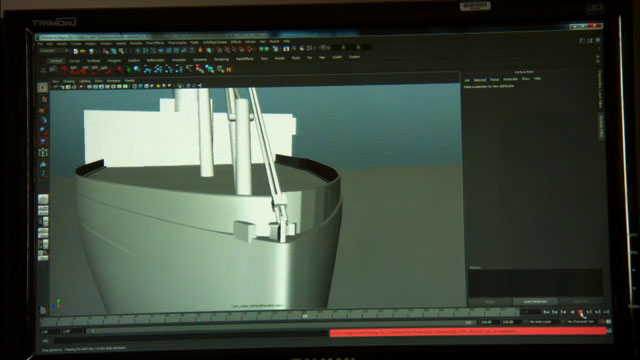Image resolution: width=640 pixels, height=360 pixels.
Task: Switch to the Custom shelf tab
Action: click(x=354, y=57)
